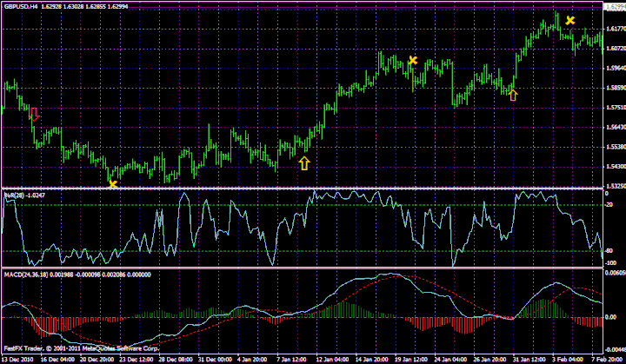The image size is (626, 364).
Task: Click the 1.5430 price axis label
Action: pyautogui.click(x=616, y=167)
